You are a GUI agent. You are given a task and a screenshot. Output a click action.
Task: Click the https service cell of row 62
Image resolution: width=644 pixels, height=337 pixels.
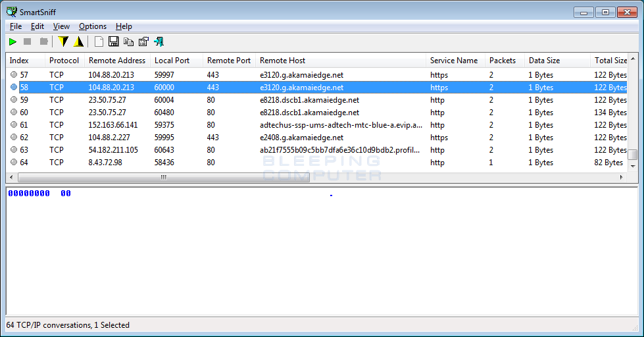[439, 138]
